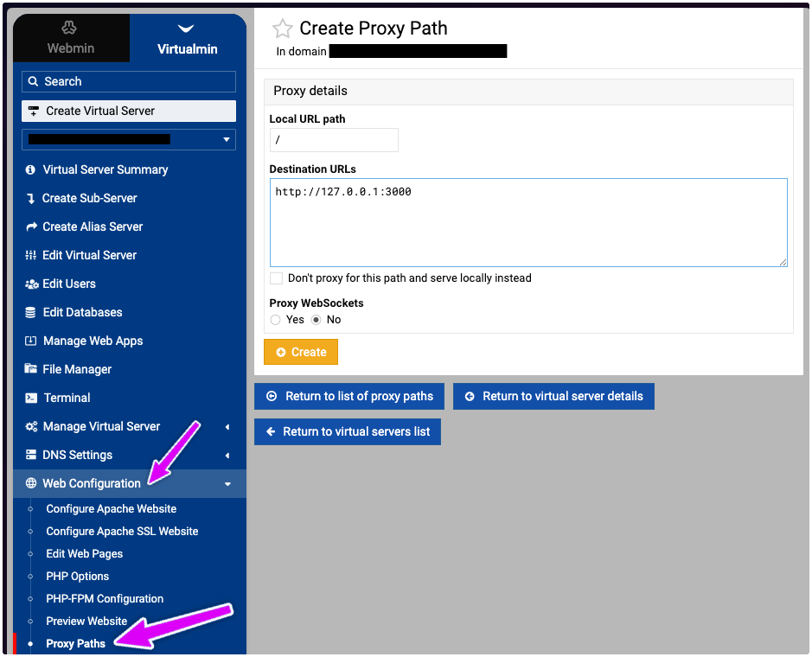Click the Virtual Server Summary info icon
Image resolution: width=812 pixels, height=657 pixels.
pyautogui.click(x=31, y=170)
